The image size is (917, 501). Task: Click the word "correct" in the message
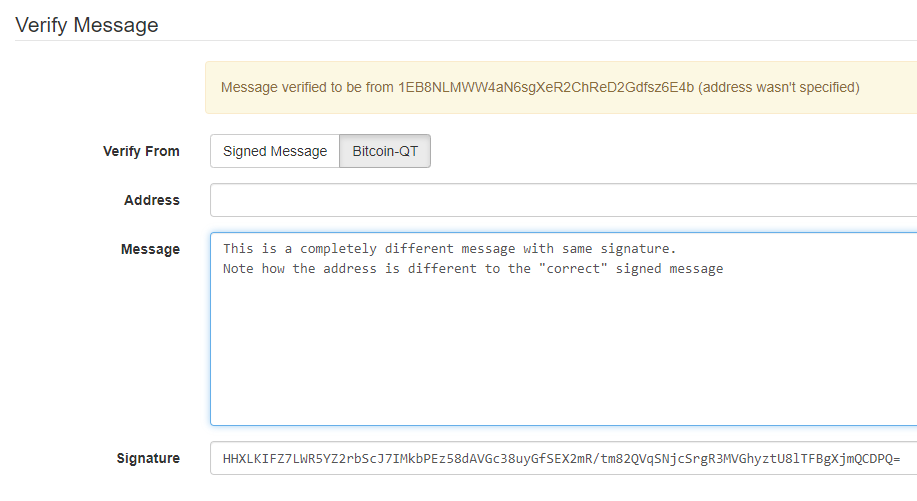(x=573, y=269)
